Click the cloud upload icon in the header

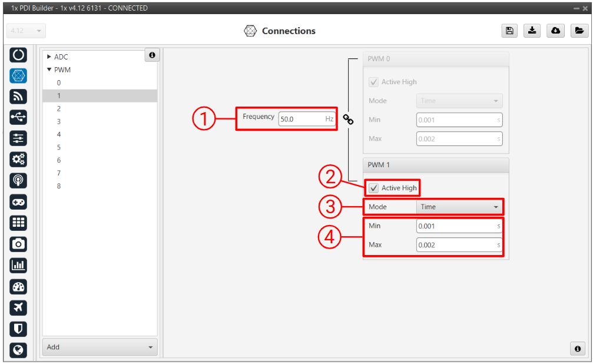(555, 31)
